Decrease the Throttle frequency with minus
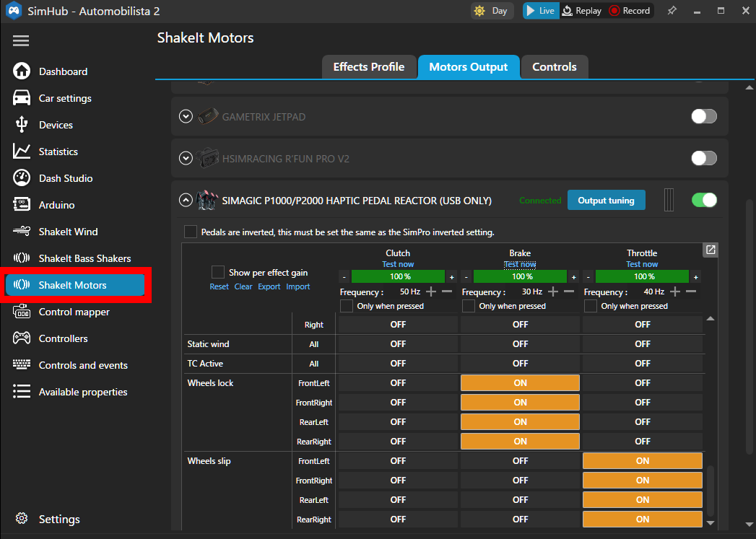Screen dimensions: 756x539 691,292
